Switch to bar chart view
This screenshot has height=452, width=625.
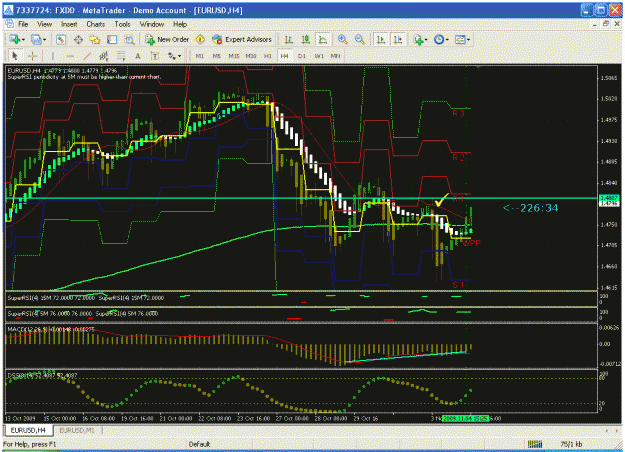289,39
